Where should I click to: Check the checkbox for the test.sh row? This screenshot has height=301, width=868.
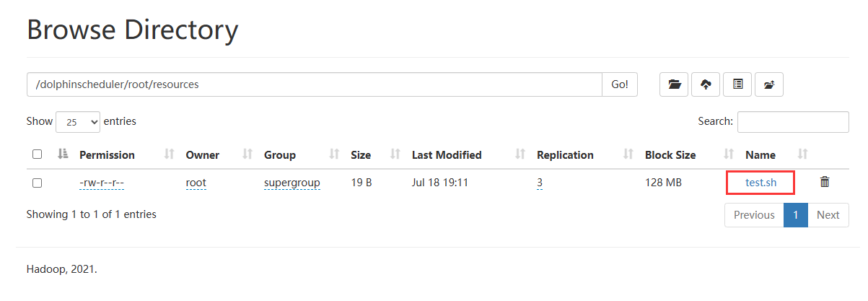[x=38, y=183]
